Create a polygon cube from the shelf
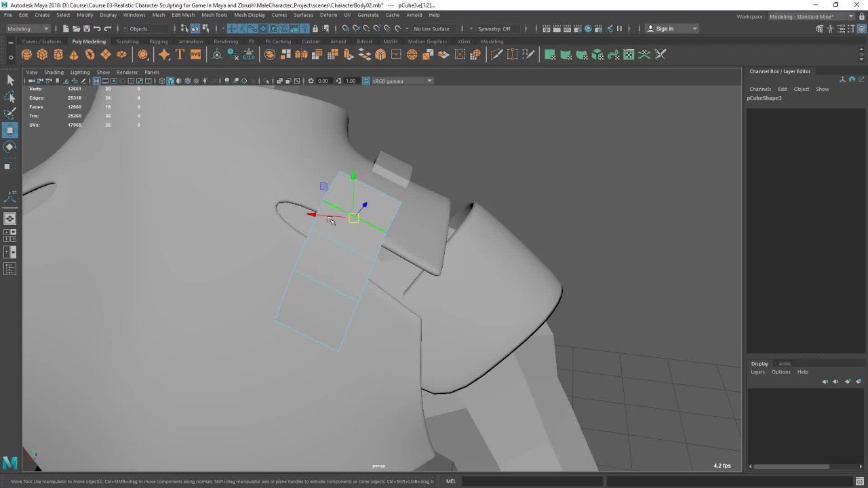 (x=42, y=55)
